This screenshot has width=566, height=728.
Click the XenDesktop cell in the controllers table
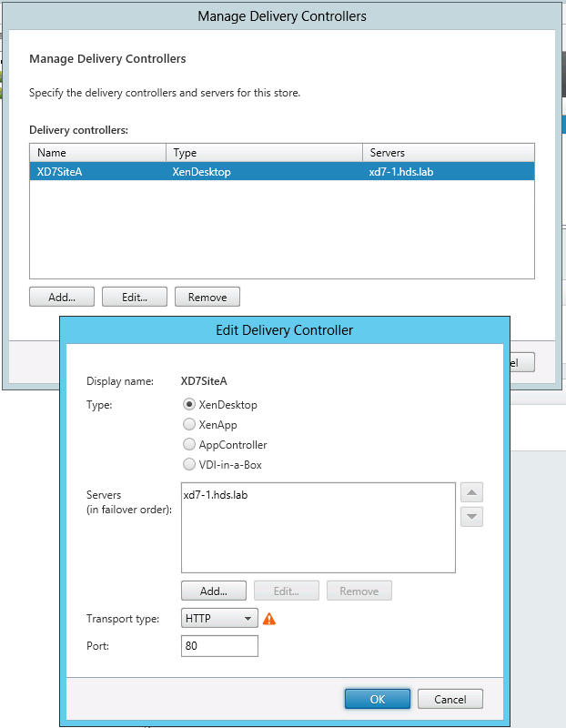[201, 172]
